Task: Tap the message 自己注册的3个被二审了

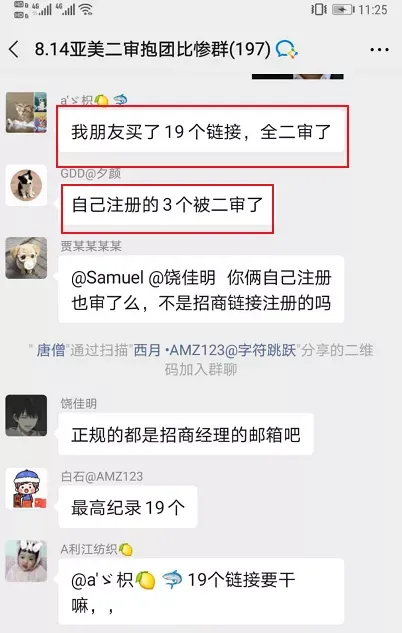Action: coord(167,205)
